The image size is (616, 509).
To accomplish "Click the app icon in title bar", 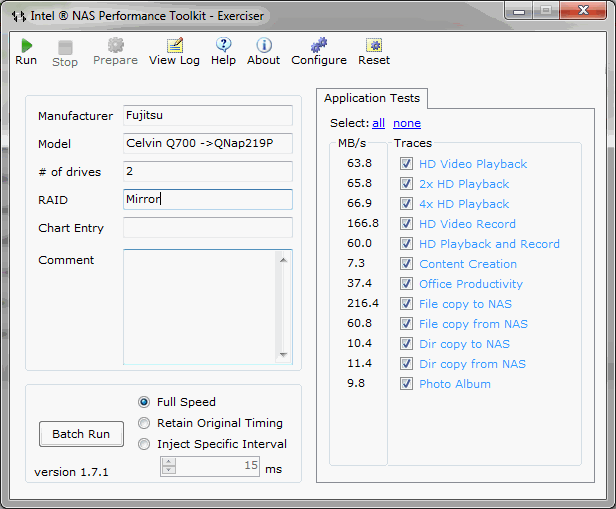I will pyautogui.click(x=18, y=16).
